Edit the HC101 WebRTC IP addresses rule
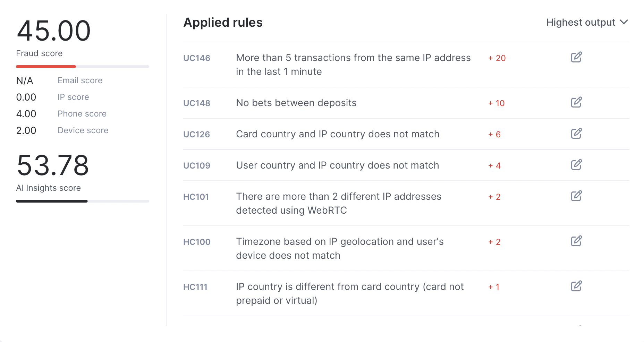 [x=576, y=196]
